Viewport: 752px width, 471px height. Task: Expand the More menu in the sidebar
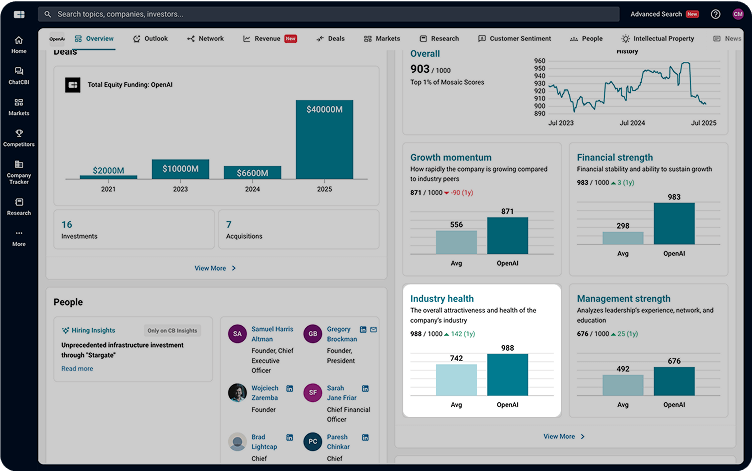[x=19, y=238]
